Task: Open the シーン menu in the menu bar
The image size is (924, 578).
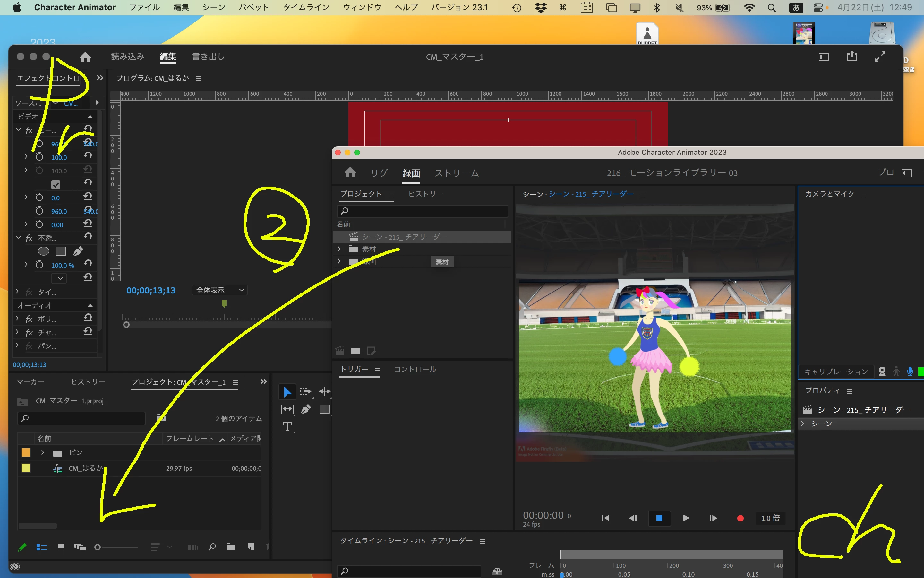Action: (214, 8)
